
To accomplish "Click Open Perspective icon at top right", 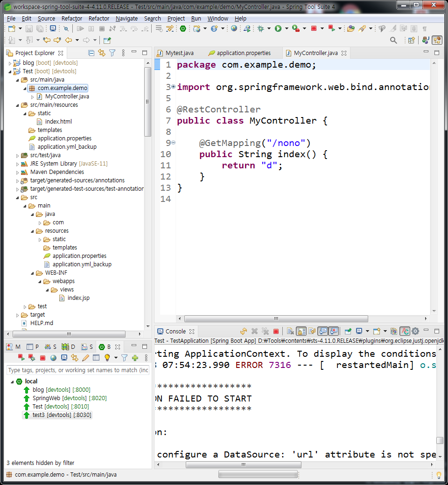I will tap(411, 40).
